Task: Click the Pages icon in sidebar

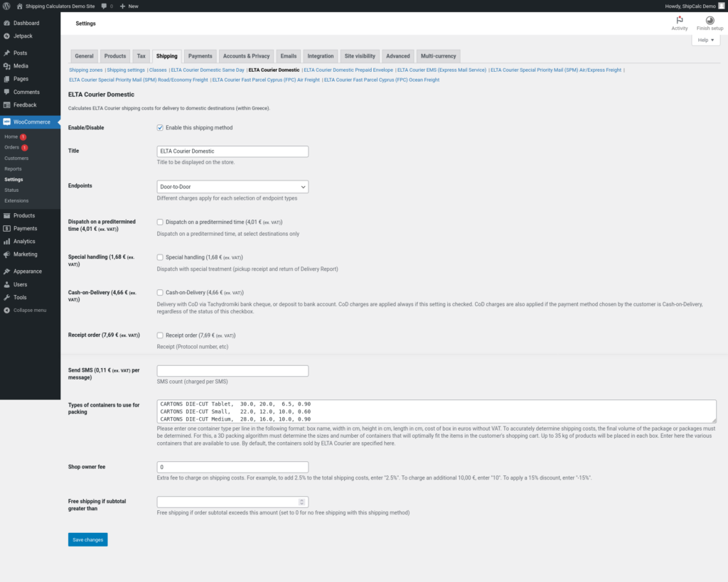Action: 6,79
